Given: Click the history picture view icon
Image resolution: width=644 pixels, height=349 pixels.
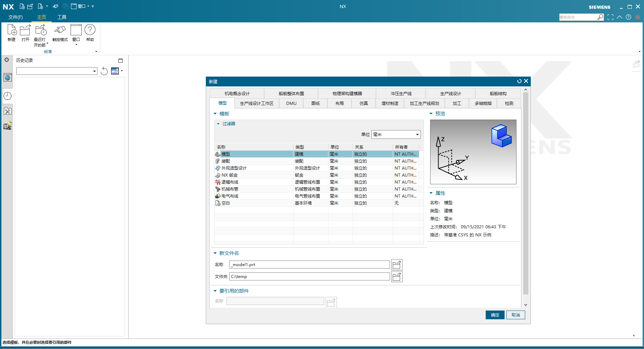Looking at the screenshot, I should [115, 71].
